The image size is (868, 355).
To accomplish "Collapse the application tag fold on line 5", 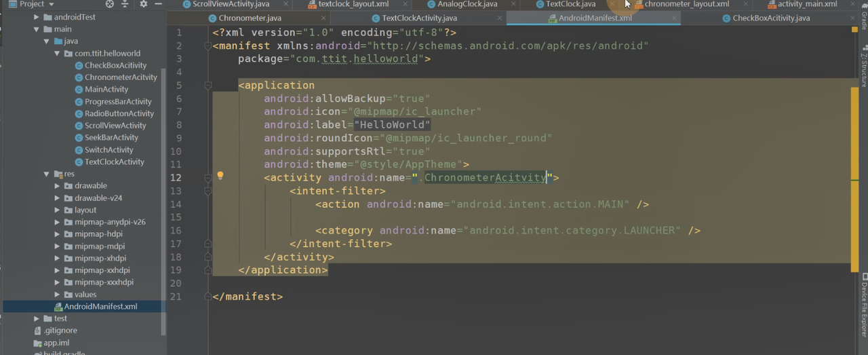I will [208, 86].
